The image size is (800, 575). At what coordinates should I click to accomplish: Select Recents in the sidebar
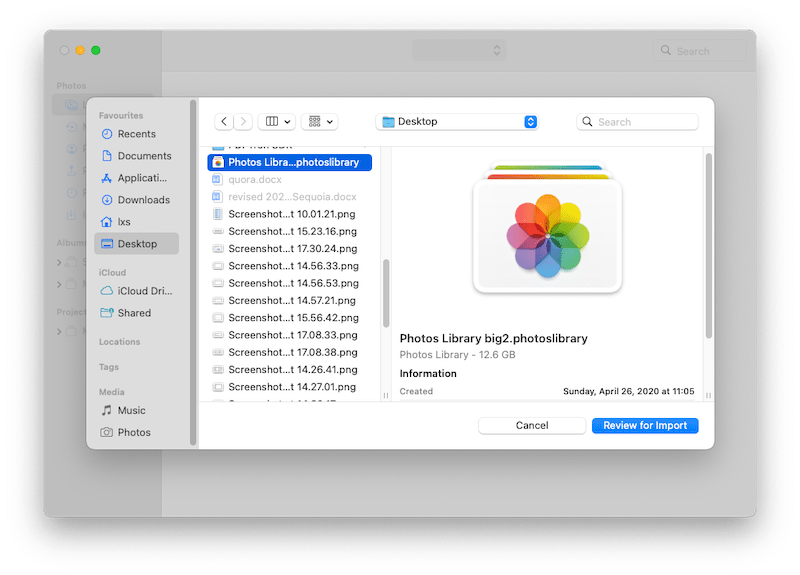(136, 134)
